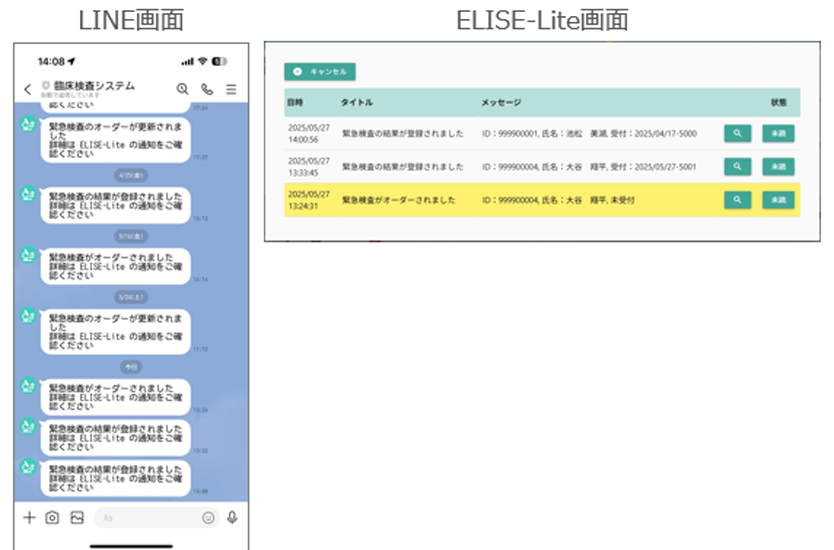This screenshot has height=550, width=834.
Task: Open the LINE chat hamburger menu
Action: click(x=231, y=89)
